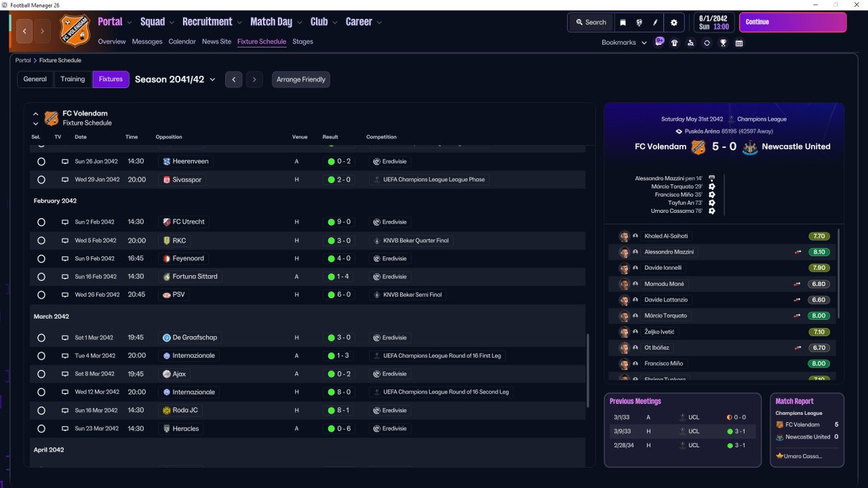Click the Sivasspor club crest
This screenshot has width=868, height=488.
click(167, 180)
